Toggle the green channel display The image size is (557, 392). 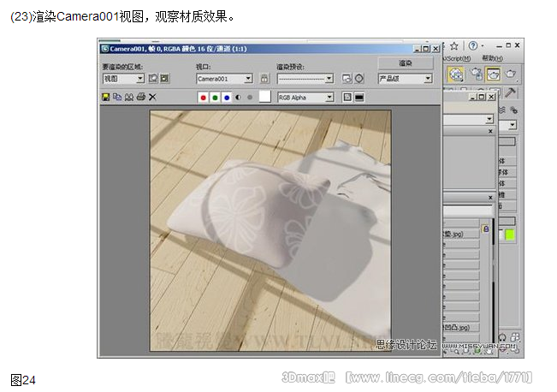(215, 98)
